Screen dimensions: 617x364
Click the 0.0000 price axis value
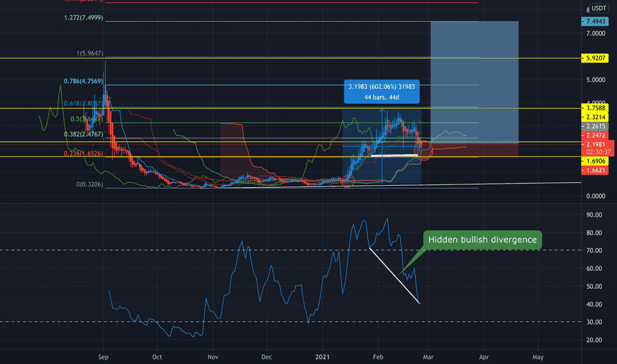[x=596, y=196]
